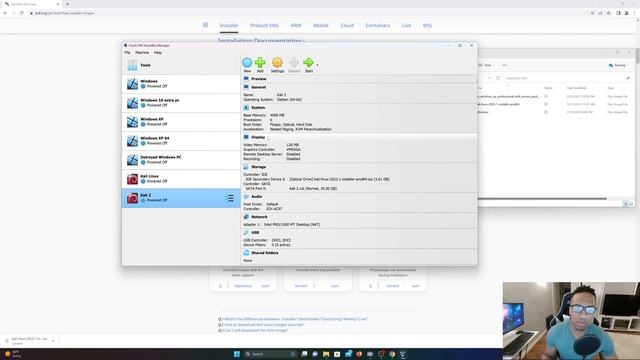Open the Help menu in VirtualBox
The height and width of the screenshot is (360, 640).
158,53
